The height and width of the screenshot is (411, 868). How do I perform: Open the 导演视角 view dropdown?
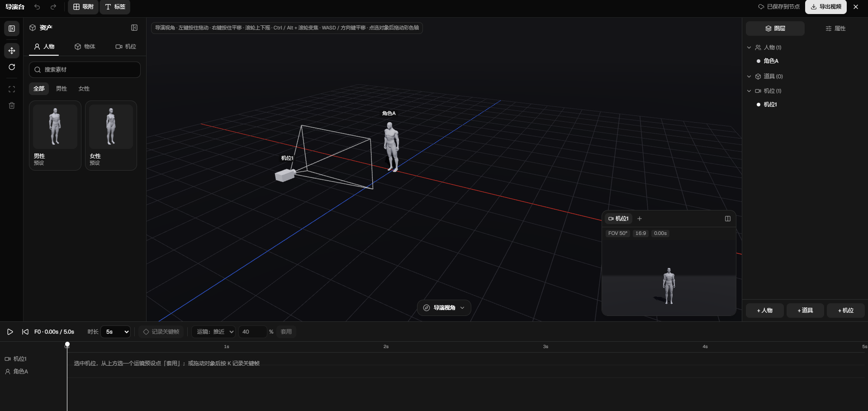[x=444, y=308]
